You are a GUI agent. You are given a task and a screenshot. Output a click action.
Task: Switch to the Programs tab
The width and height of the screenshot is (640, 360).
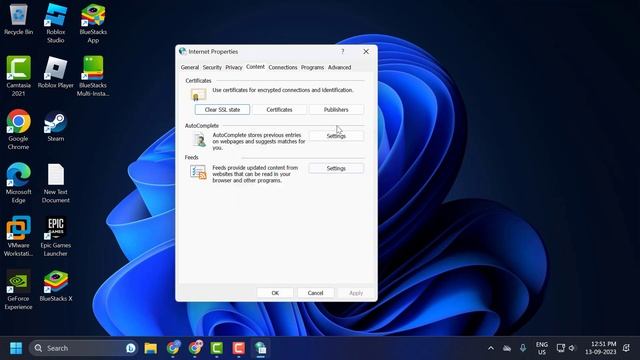[x=312, y=67]
